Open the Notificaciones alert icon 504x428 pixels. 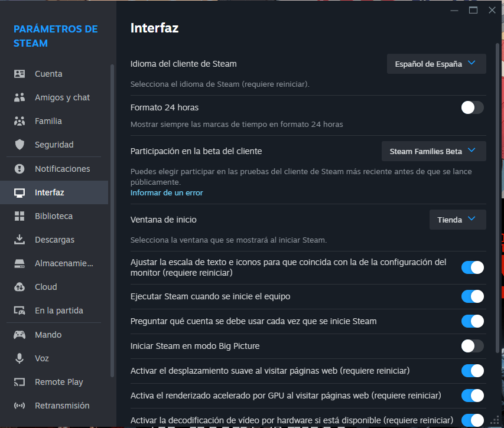tap(19, 169)
